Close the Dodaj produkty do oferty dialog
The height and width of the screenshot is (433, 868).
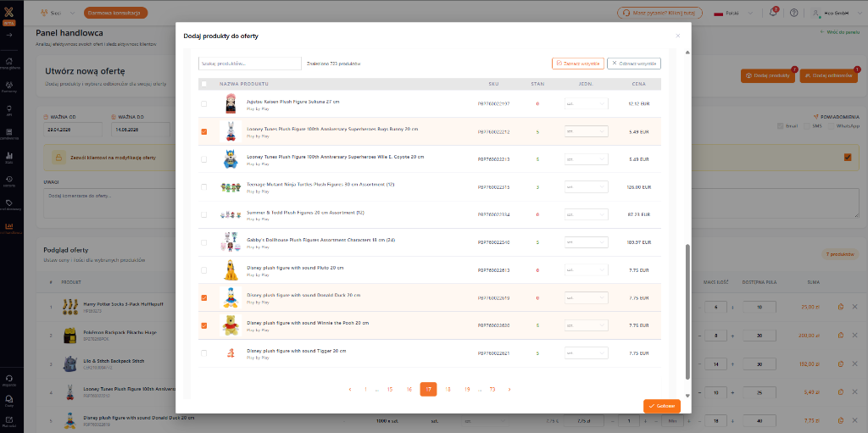tap(677, 36)
